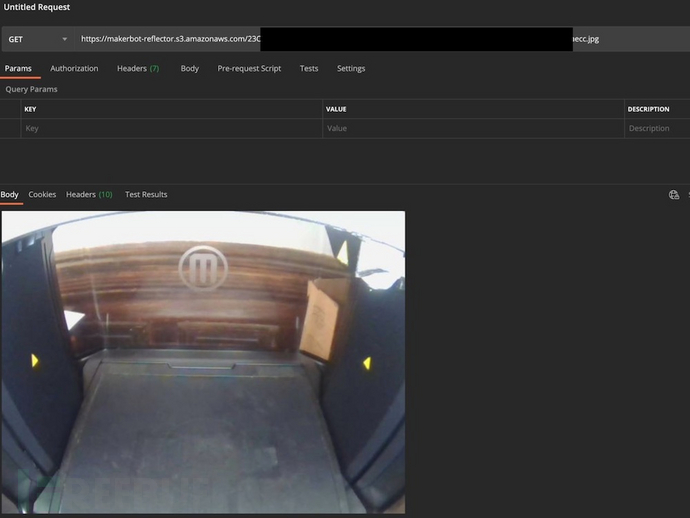Show the response Body tab
Image resolution: width=690 pixels, height=518 pixels.
[x=10, y=195]
